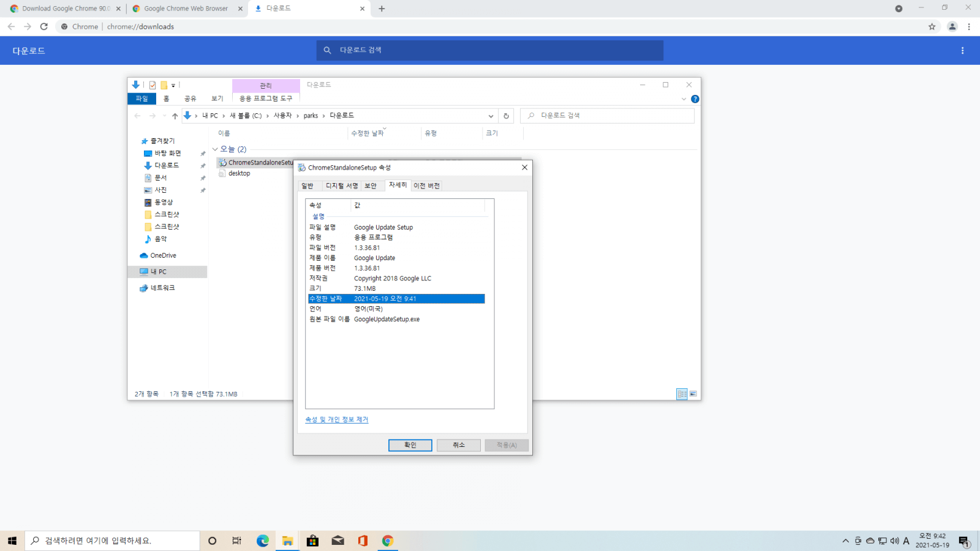Select the 파일 버전 property row
The height and width of the screenshot is (551, 980).
tap(396, 247)
